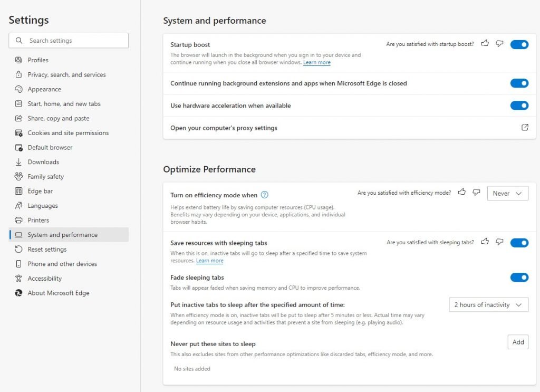The height and width of the screenshot is (392, 540).
Task: Disable the Fade sleeping tabs toggle
Action: [x=519, y=278]
